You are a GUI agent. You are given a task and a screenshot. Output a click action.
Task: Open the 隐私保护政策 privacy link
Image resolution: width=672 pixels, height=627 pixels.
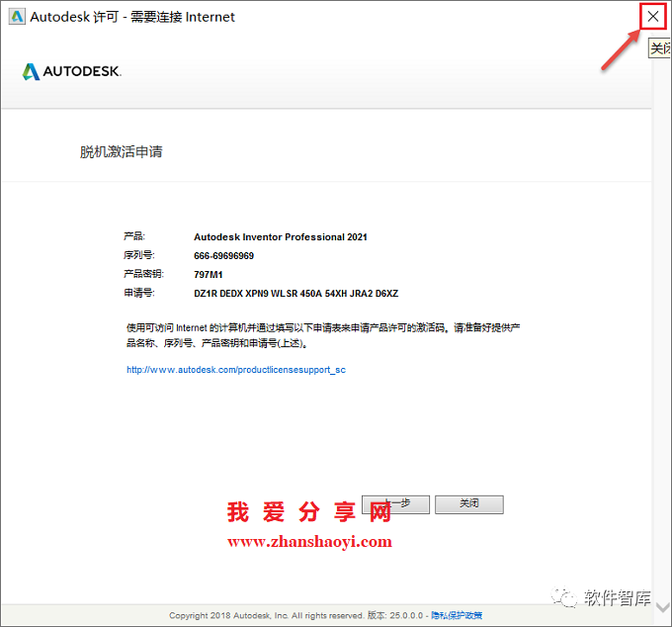pyautogui.click(x=457, y=615)
